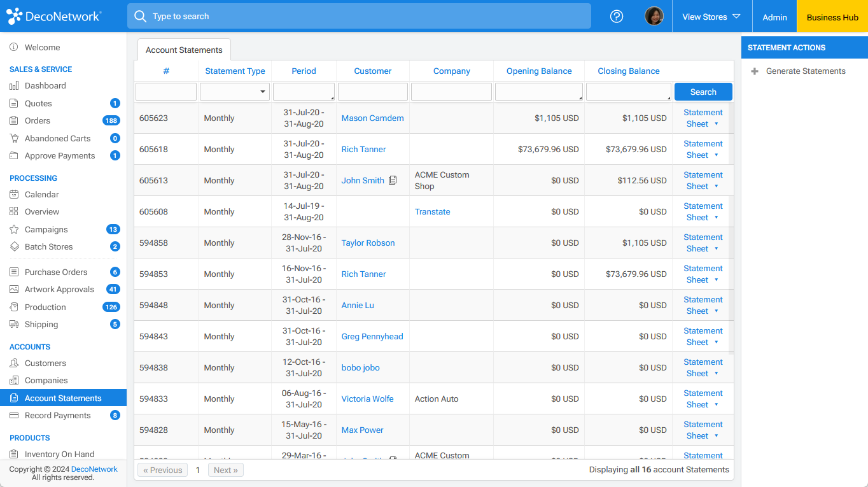Open the Statement Type filter dropdown
The image size is (868, 487).
[235, 92]
